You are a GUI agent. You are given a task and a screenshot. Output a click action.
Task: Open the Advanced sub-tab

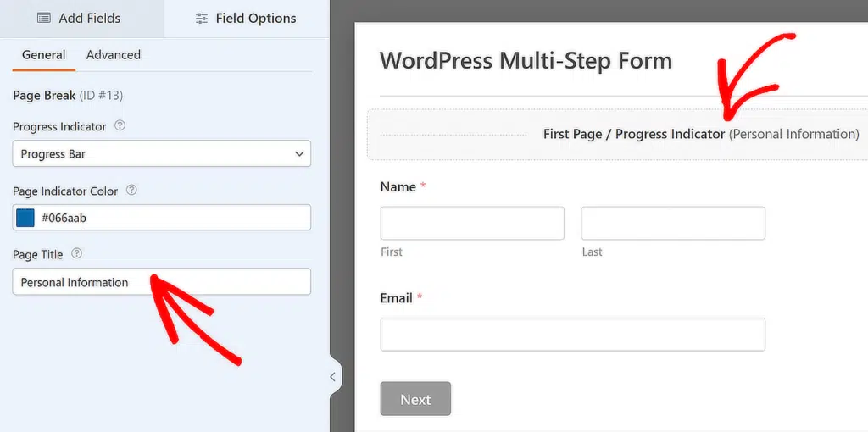pos(114,55)
